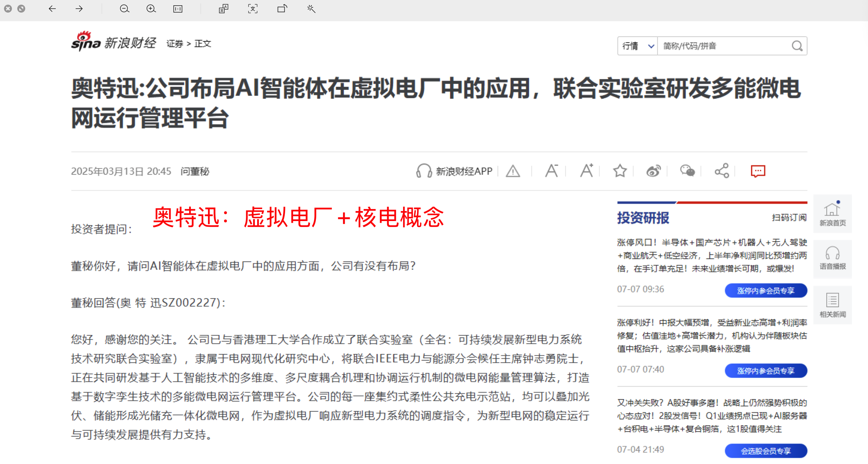Click the question line starting 董秘你好
This screenshot has width=868, height=464.
tap(243, 266)
